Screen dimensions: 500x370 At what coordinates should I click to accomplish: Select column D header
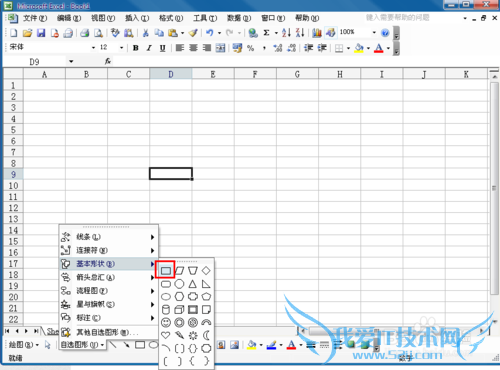coord(171,74)
